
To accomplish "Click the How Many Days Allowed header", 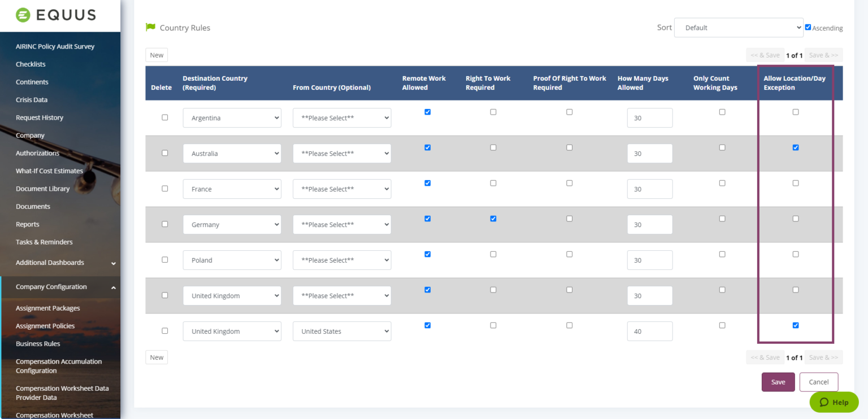I will [x=643, y=83].
